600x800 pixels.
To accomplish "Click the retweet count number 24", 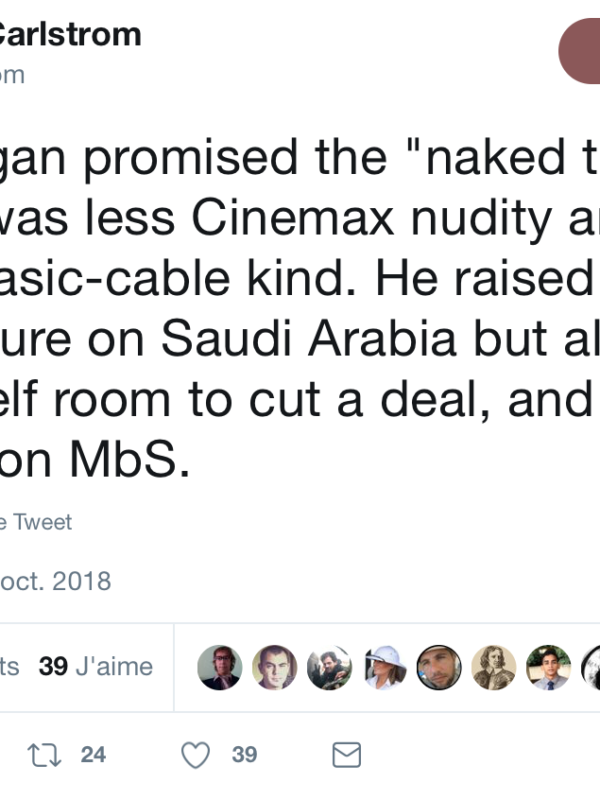I will pos(93,754).
